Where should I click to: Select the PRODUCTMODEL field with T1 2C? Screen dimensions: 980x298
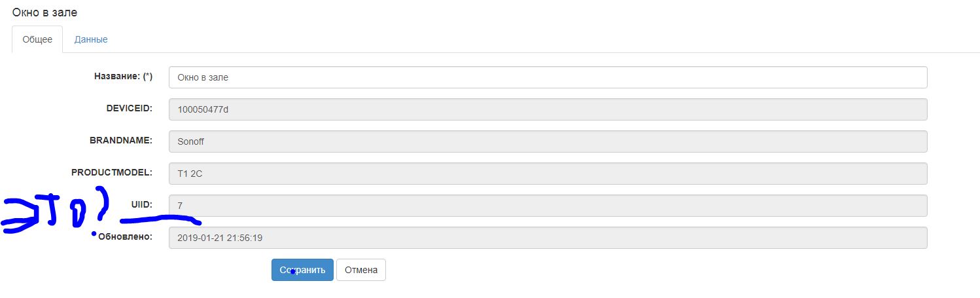click(x=548, y=174)
